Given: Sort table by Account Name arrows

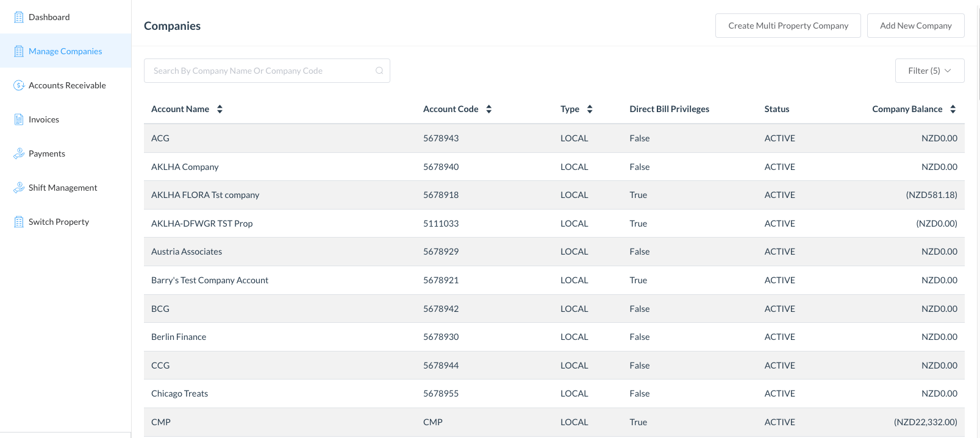Looking at the screenshot, I should point(220,109).
